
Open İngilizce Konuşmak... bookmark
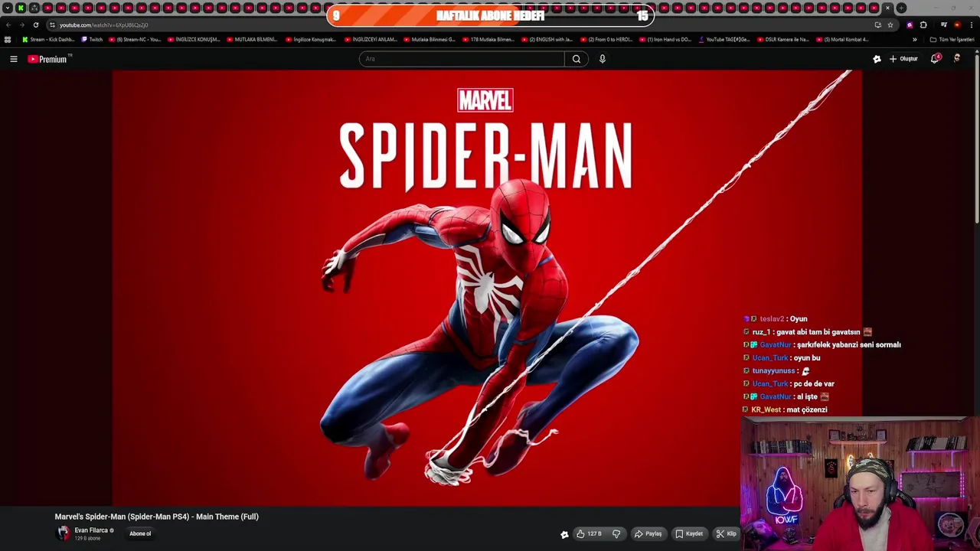(311, 40)
